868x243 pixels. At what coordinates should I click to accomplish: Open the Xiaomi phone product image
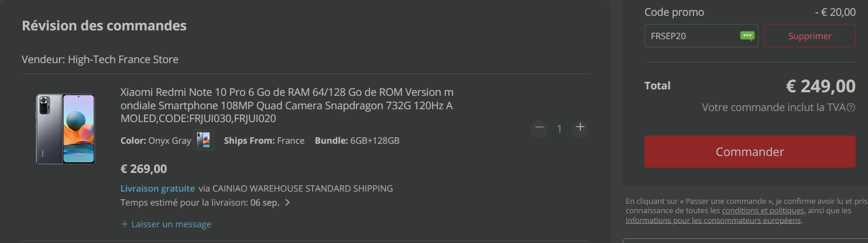pos(65,129)
